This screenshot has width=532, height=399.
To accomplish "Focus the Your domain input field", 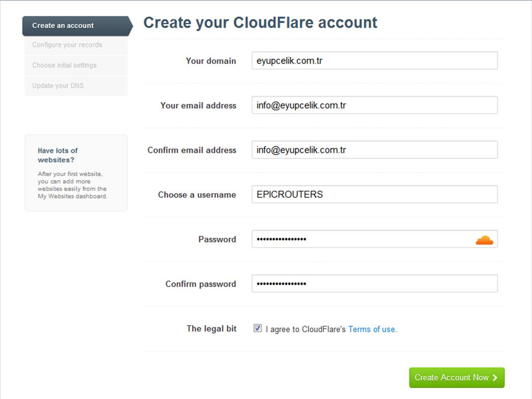I will 374,61.
